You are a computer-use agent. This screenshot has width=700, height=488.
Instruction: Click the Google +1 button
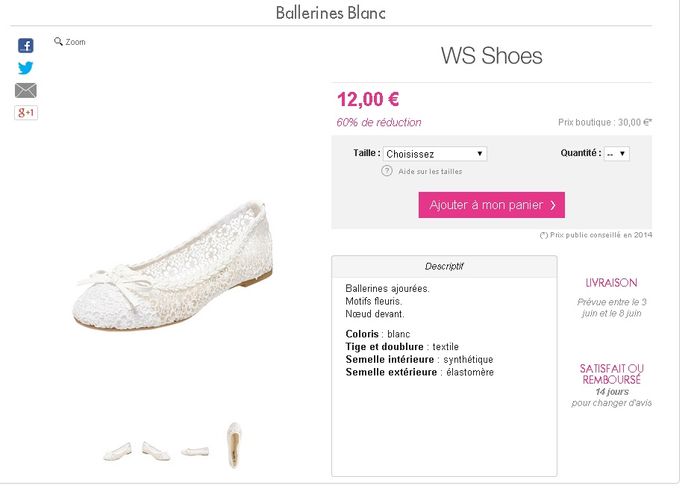coord(26,113)
